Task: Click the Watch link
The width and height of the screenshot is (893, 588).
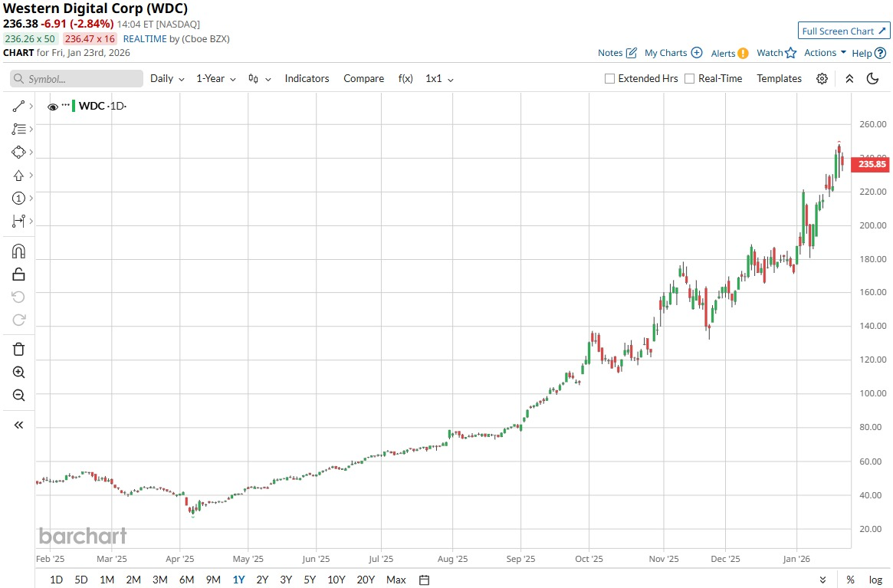Action: point(770,52)
